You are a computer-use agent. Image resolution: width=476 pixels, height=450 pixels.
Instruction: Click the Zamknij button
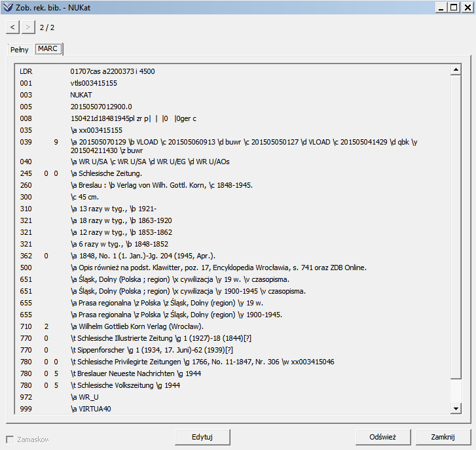(x=443, y=437)
